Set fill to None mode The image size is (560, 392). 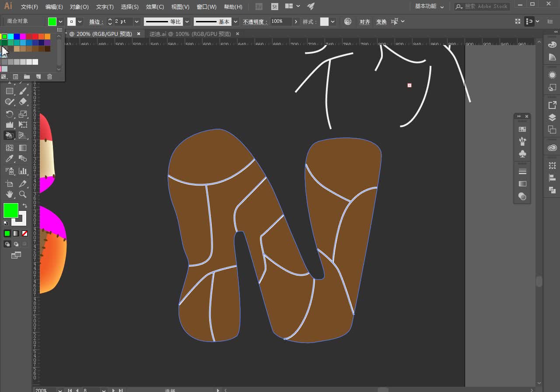(24, 234)
